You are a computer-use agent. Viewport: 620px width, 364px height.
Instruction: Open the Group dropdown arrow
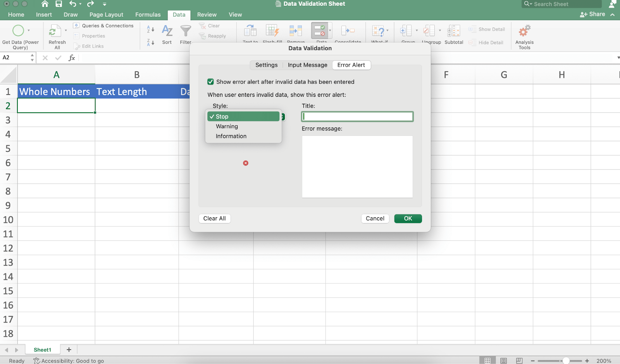point(417,31)
